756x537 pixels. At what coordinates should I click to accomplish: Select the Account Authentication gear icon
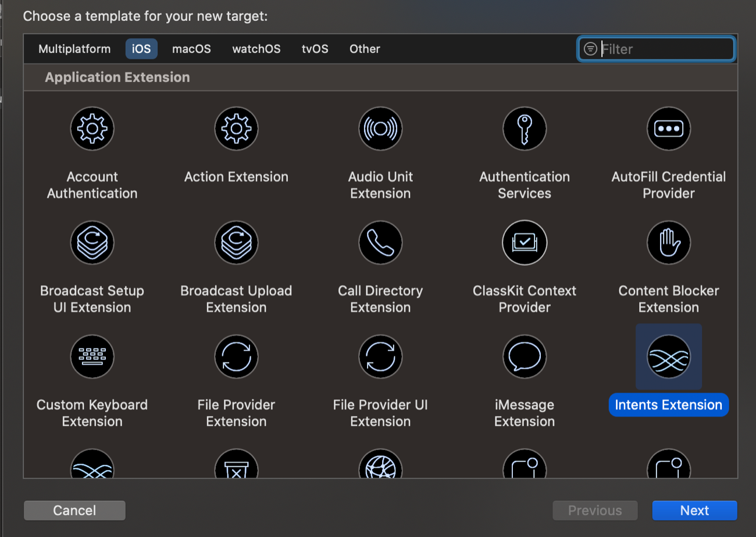92,129
